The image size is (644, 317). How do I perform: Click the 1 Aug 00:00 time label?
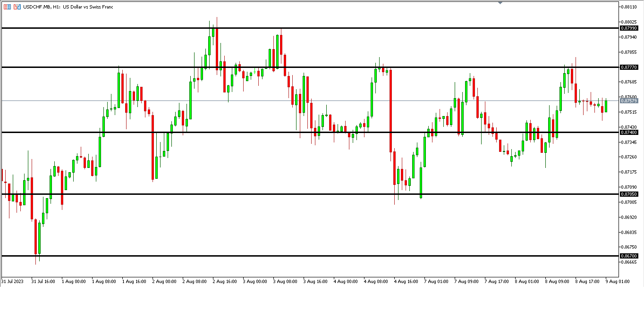tap(74, 282)
